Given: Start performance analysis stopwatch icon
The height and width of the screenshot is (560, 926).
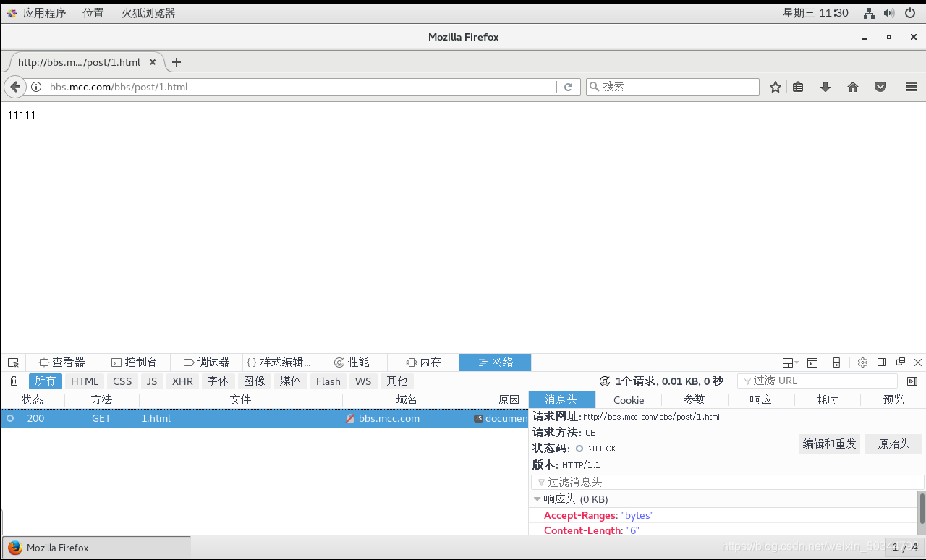Looking at the screenshot, I should (605, 381).
